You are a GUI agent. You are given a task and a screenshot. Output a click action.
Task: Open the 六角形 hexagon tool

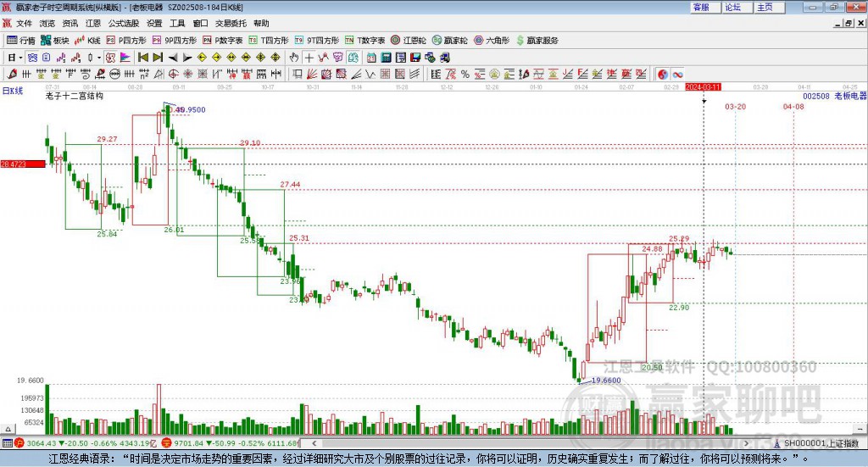pos(492,41)
